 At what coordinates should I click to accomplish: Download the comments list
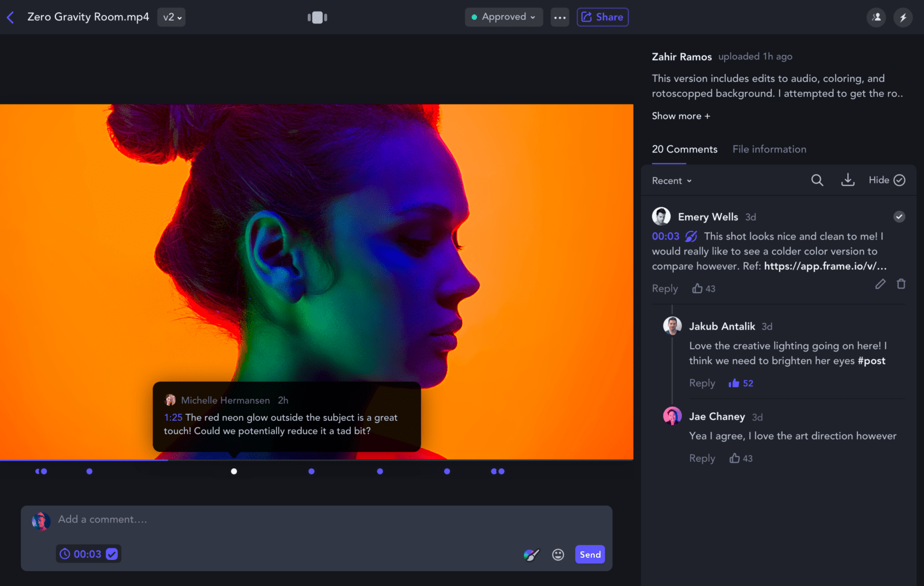(x=848, y=180)
